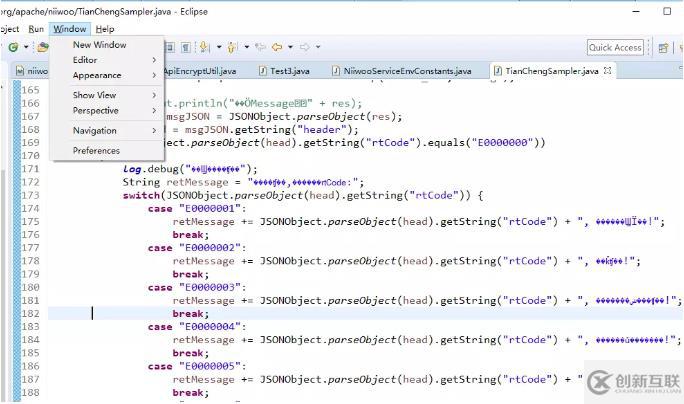Click the case "E0000001" code line
The width and height of the screenshot is (684, 404).
click(197, 209)
